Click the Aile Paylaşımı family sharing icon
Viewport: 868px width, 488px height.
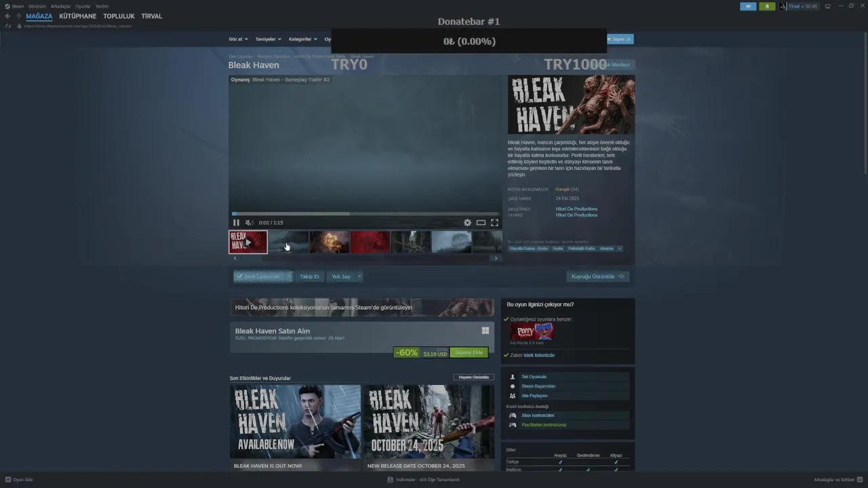pyautogui.click(x=513, y=396)
